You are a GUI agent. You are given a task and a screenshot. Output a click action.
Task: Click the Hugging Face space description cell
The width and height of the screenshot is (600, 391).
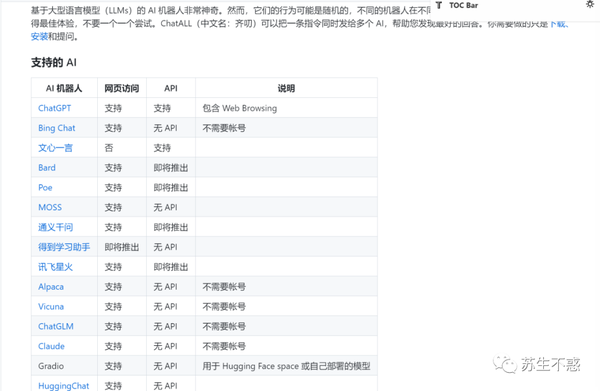tap(286, 366)
